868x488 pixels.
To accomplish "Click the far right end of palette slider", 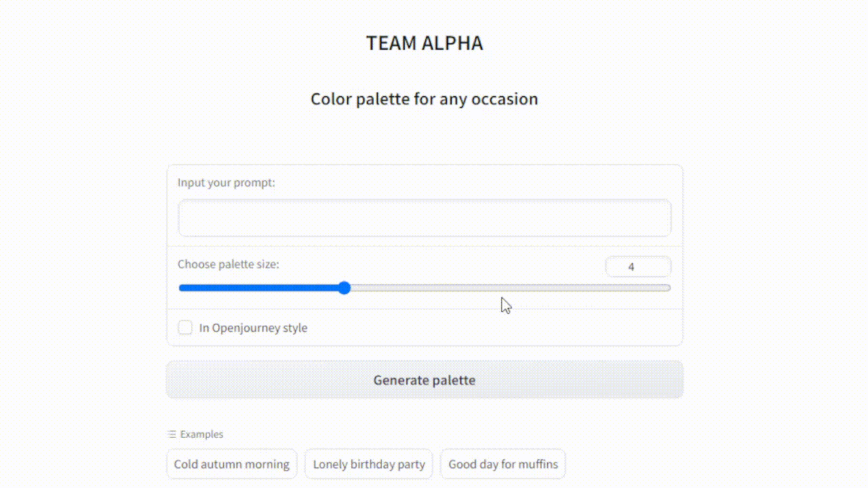I will [669, 288].
